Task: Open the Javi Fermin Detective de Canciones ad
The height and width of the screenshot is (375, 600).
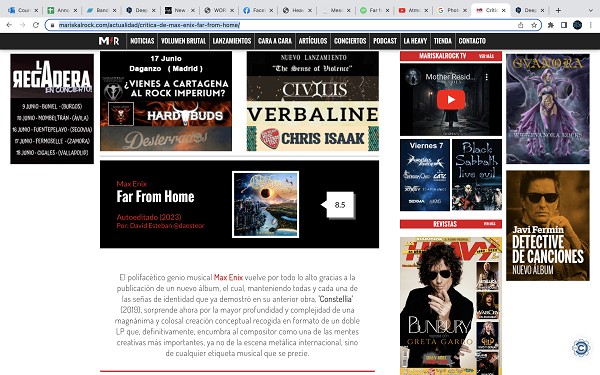Action: click(548, 226)
